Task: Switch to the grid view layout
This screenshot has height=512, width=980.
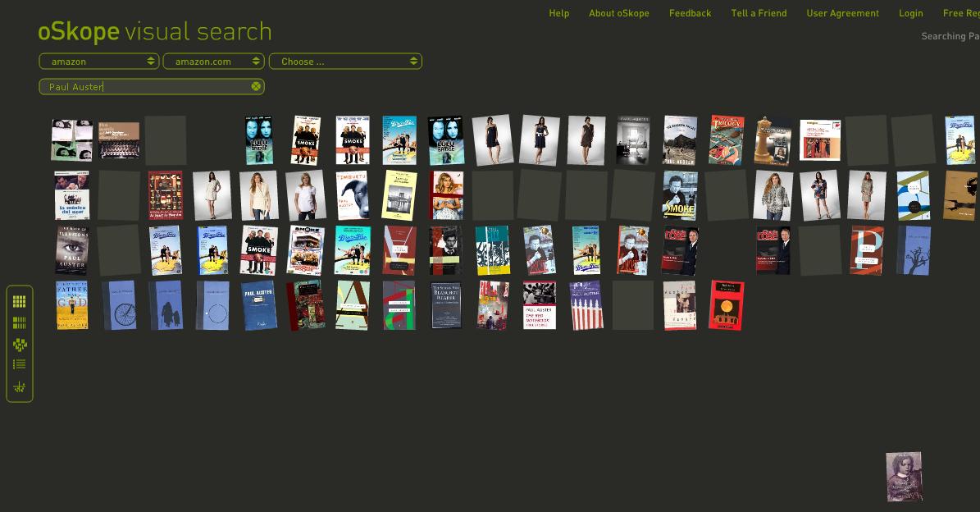Action: click(20, 301)
